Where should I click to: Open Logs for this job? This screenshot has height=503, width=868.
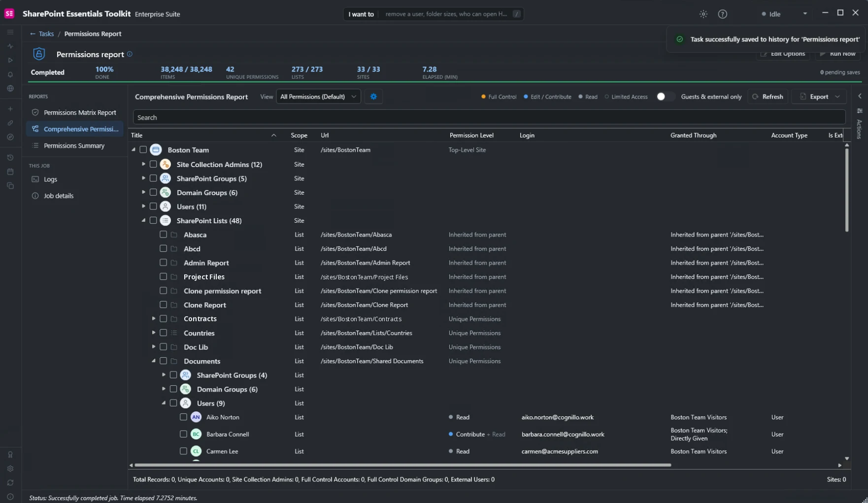[75, 179]
